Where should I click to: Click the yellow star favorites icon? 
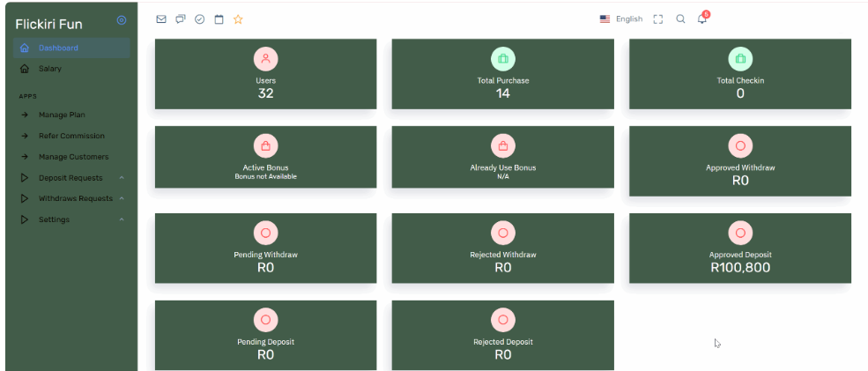[238, 19]
